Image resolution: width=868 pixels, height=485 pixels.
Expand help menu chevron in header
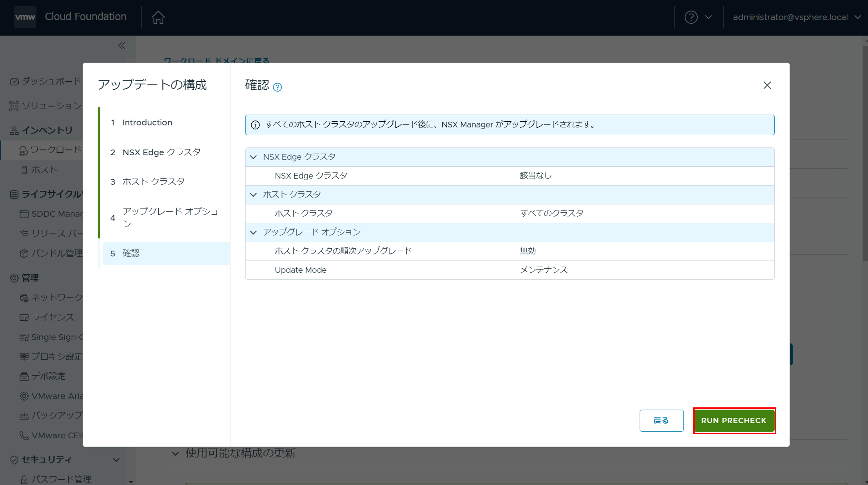708,17
